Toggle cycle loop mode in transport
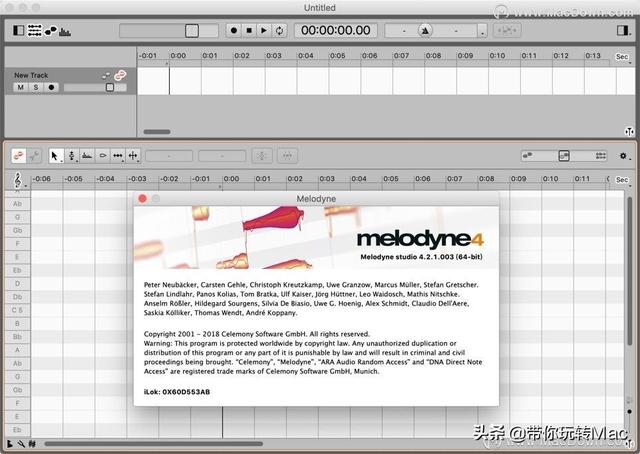The width and height of the screenshot is (640, 454). tap(279, 31)
